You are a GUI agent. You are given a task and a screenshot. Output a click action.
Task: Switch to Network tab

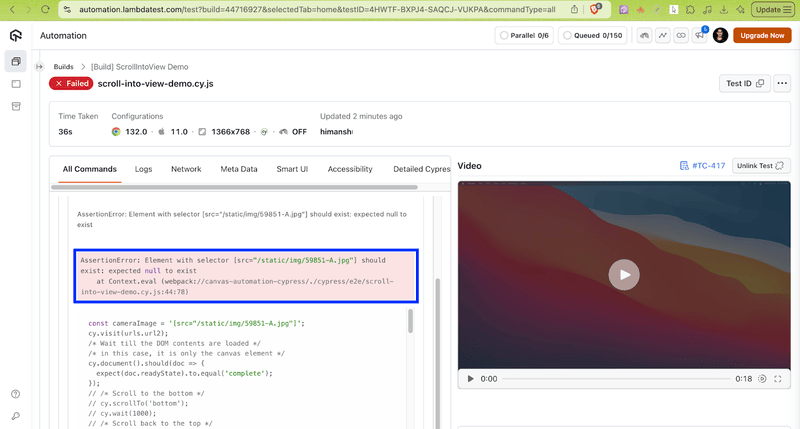click(186, 169)
